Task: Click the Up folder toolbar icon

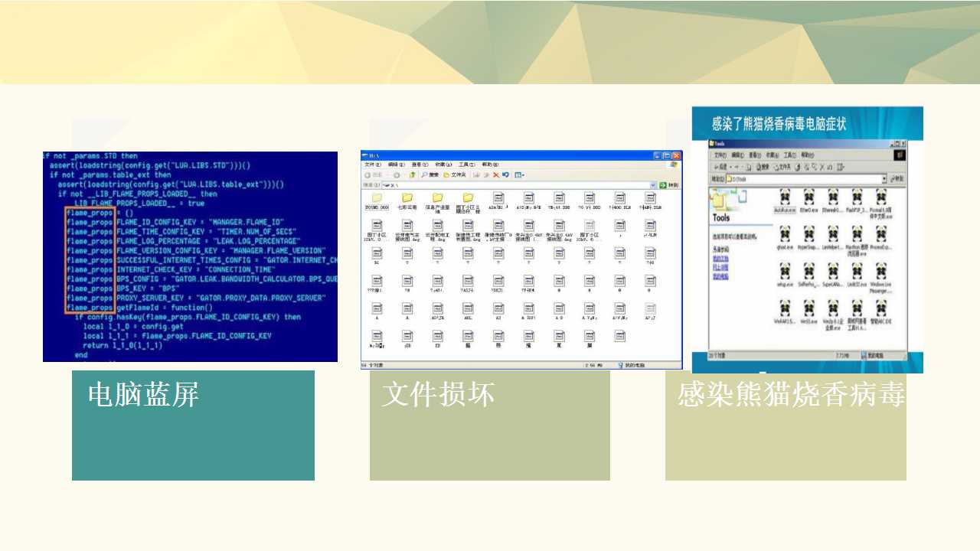Action: coord(412,174)
